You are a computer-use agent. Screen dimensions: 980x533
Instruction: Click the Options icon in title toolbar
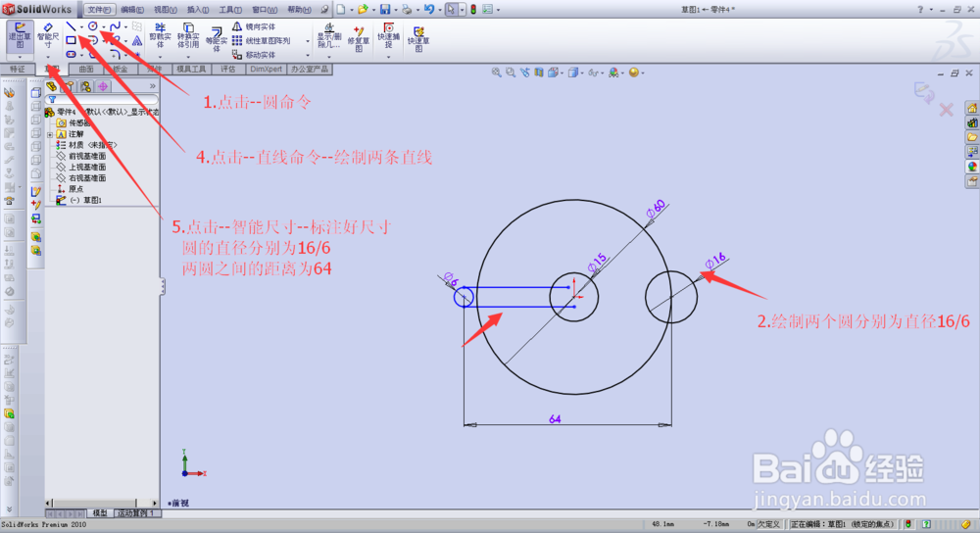(487, 10)
